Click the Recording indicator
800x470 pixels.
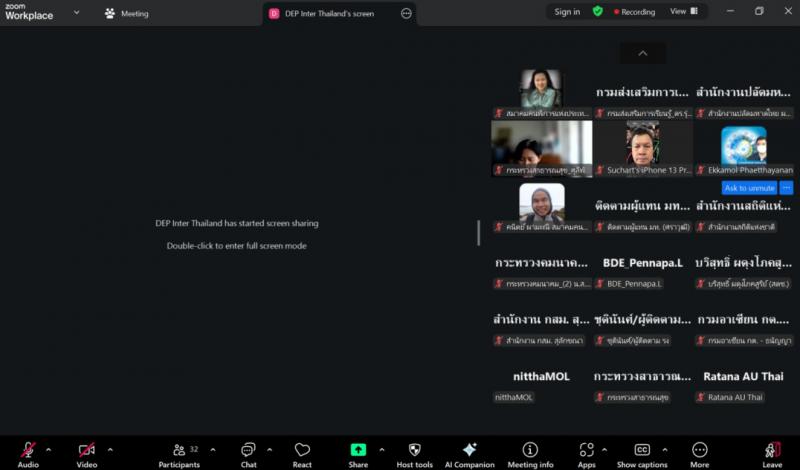pyautogui.click(x=635, y=12)
